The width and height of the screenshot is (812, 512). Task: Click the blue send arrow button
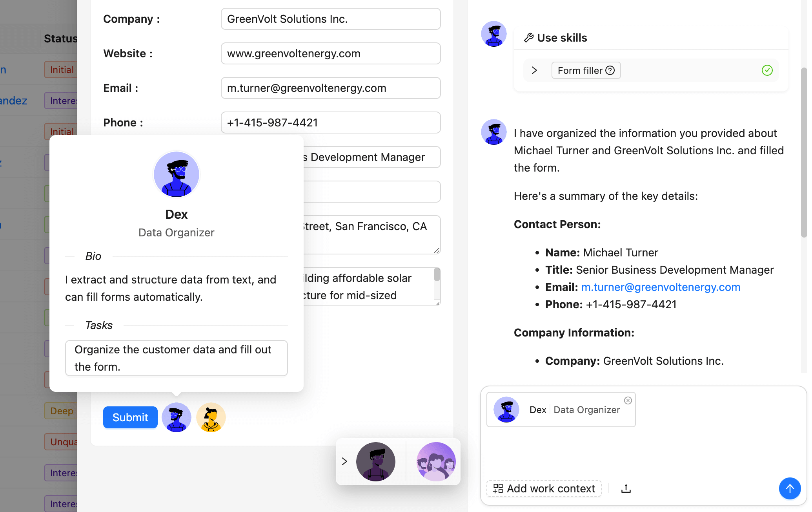[790, 488]
